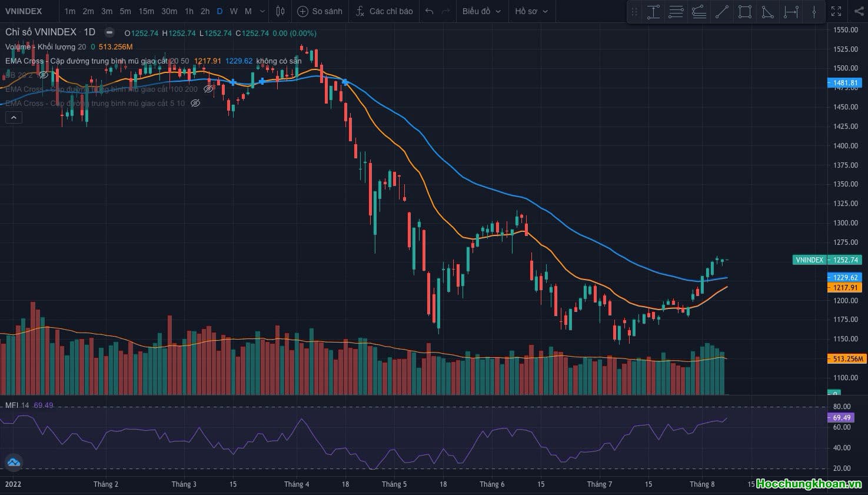Select the trend line drawing tool
Screen dimensions: 868x495
tap(722, 11)
